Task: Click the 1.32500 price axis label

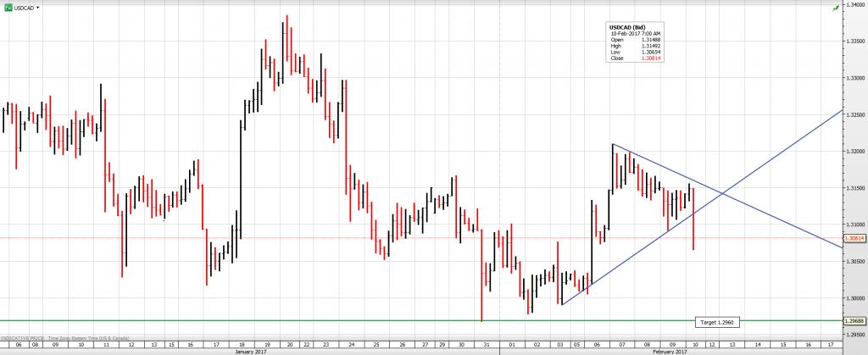Action: 855,114
